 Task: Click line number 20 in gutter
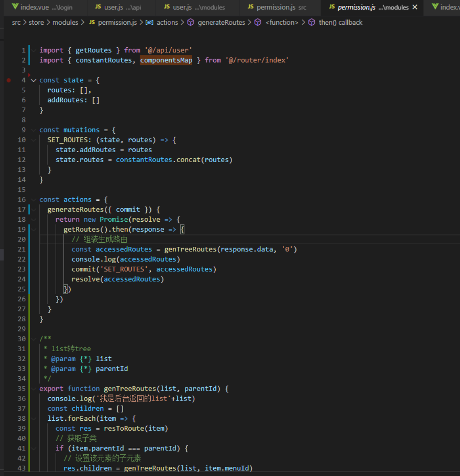pos(21,239)
